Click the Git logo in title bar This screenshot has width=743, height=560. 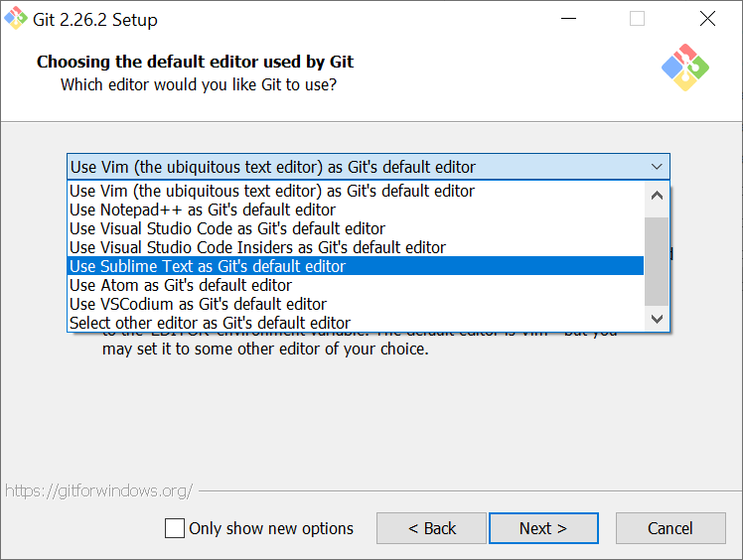click(x=16, y=19)
